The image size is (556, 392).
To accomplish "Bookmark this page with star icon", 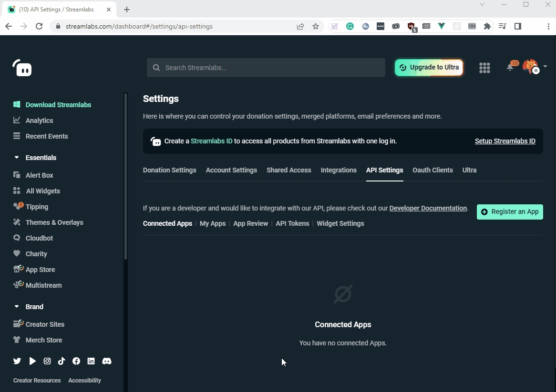I will coord(316,27).
